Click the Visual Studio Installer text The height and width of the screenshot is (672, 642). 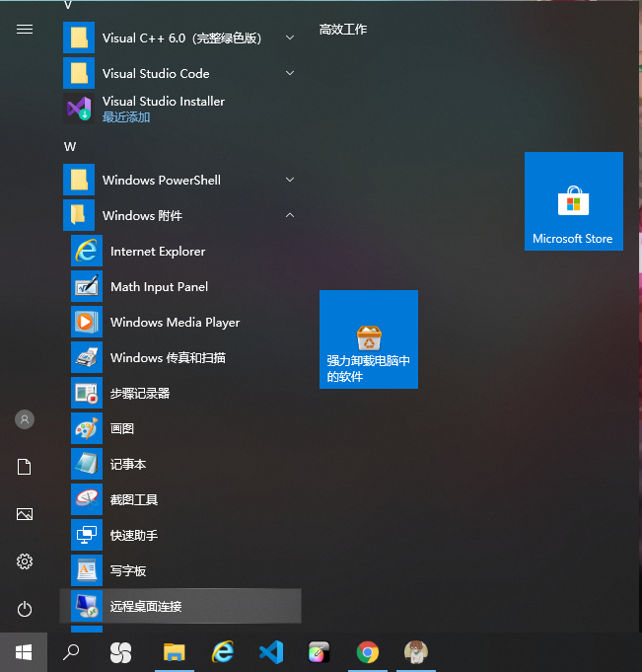pos(164,101)
